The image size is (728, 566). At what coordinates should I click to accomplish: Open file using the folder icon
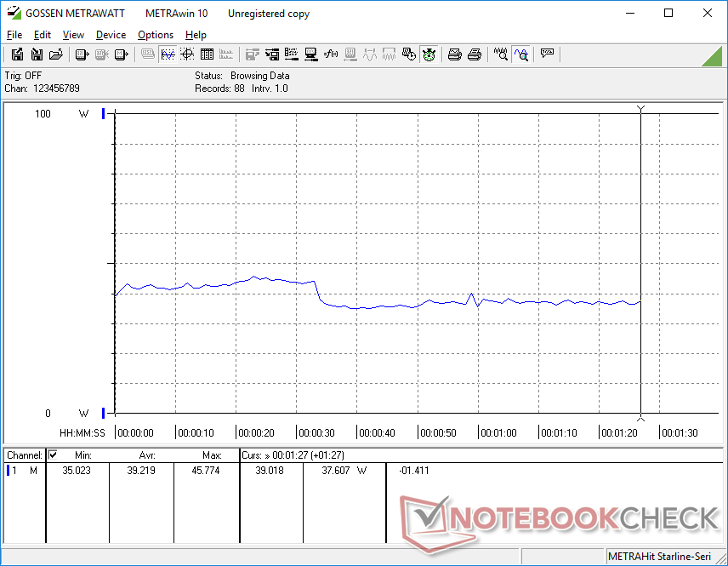[56, 54]
